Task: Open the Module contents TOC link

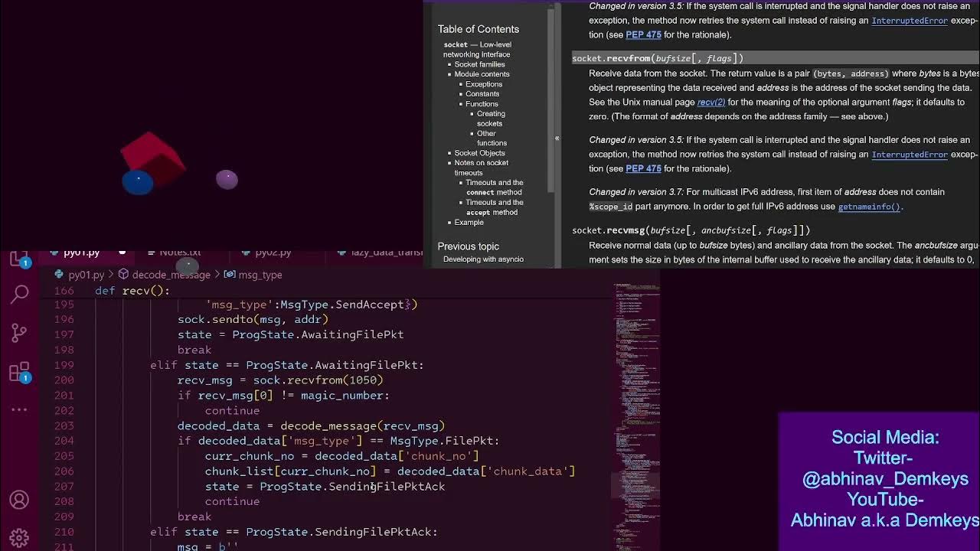Action: point(482,74)
